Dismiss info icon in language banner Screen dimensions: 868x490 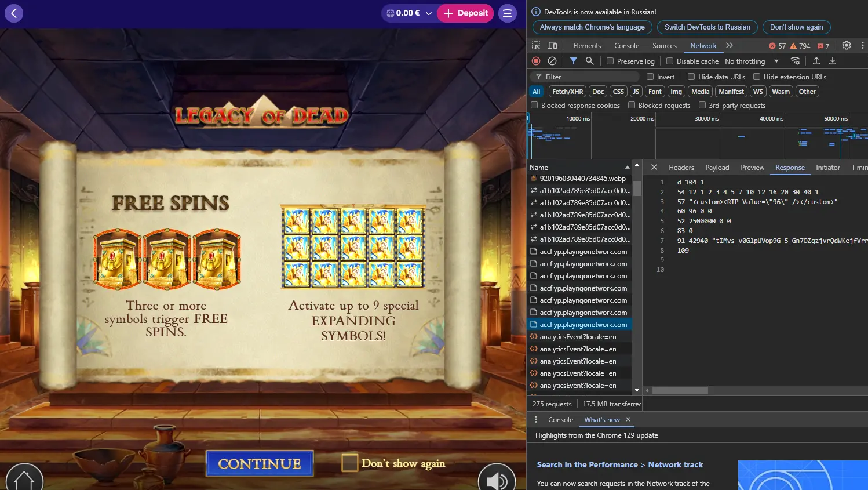click(536, 12)
